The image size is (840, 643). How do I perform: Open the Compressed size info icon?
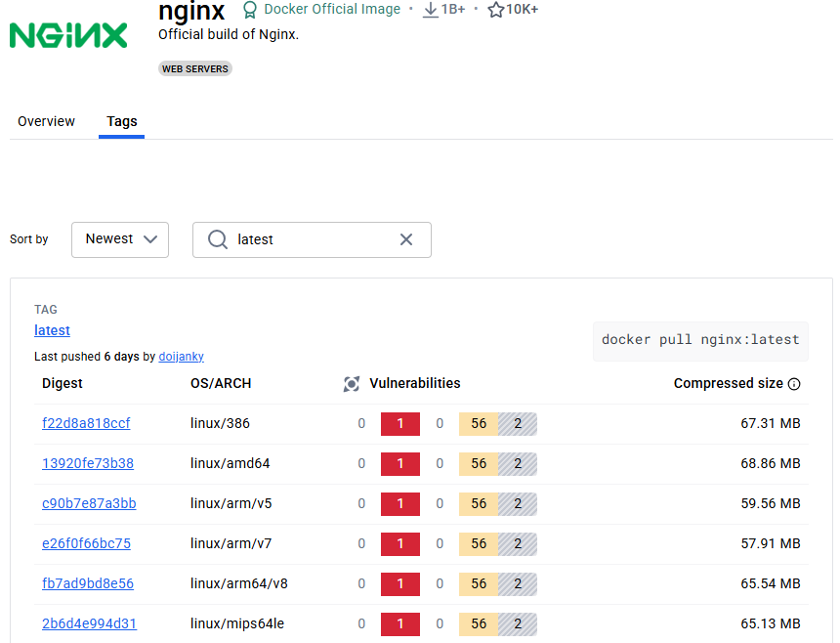pyautogui.click(x=794, y=384)
